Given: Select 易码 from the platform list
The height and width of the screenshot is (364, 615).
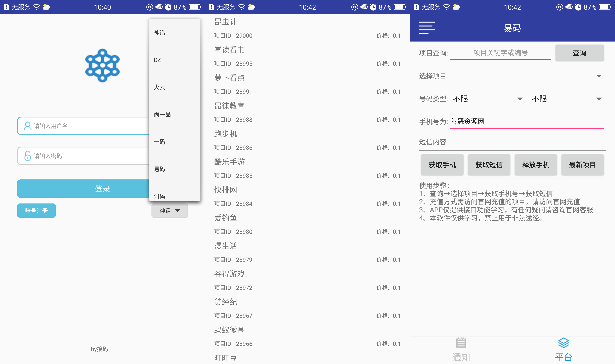Looking at the screenshot, I should [160, 169].
